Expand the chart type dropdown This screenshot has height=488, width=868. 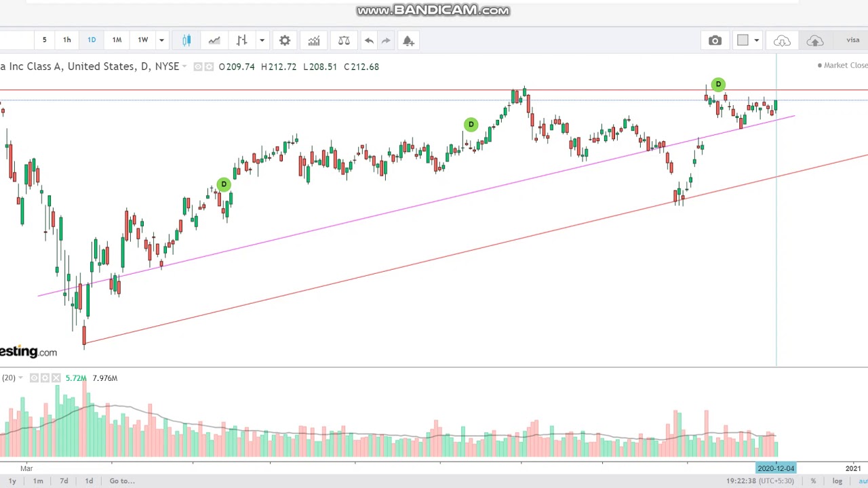click(x=262, y=41)
